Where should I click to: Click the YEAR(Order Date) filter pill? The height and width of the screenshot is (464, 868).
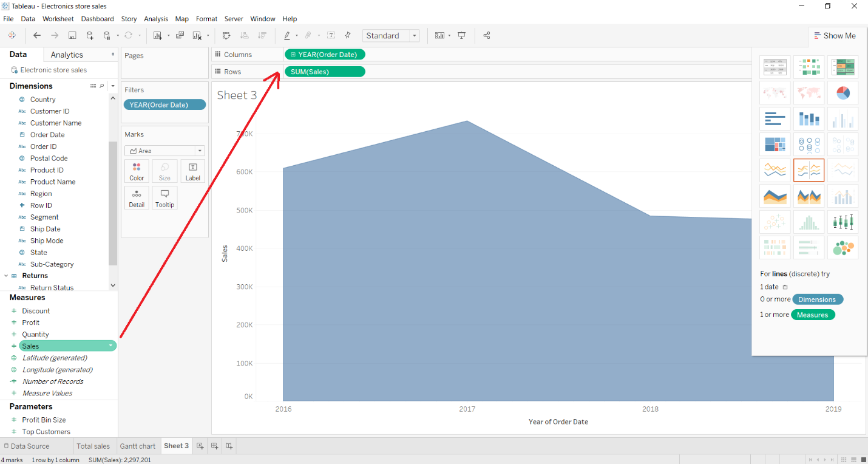pyautogui.click(x=164, y=104)
